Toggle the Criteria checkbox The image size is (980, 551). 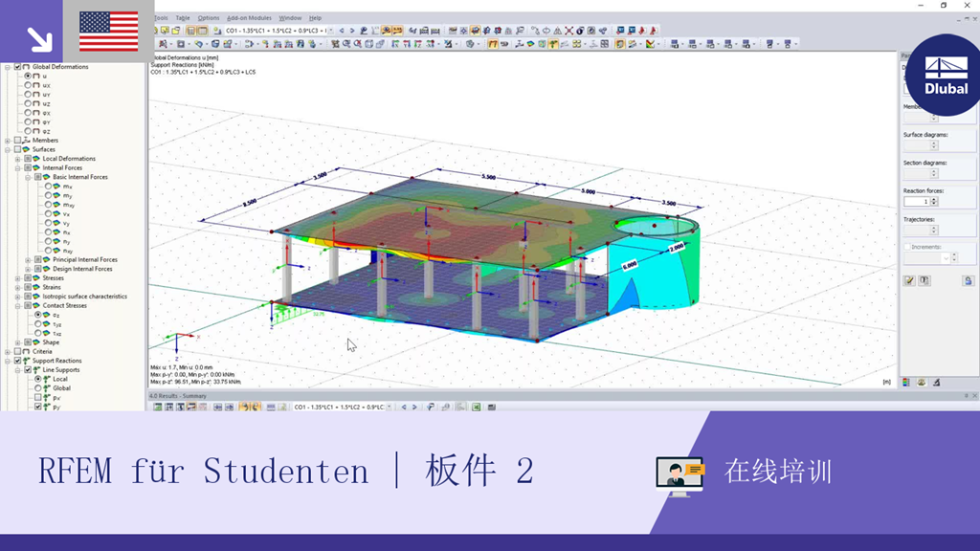point(17,351)
